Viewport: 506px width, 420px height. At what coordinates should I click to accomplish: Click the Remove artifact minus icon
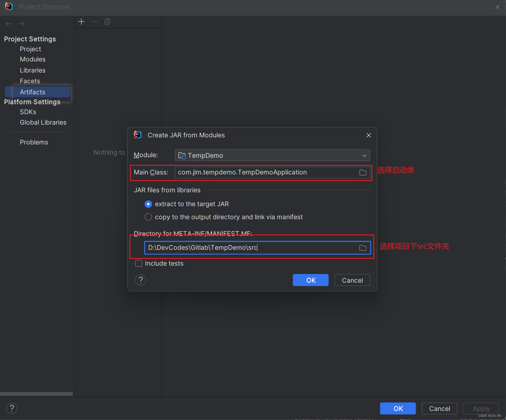tap(94, 22)
